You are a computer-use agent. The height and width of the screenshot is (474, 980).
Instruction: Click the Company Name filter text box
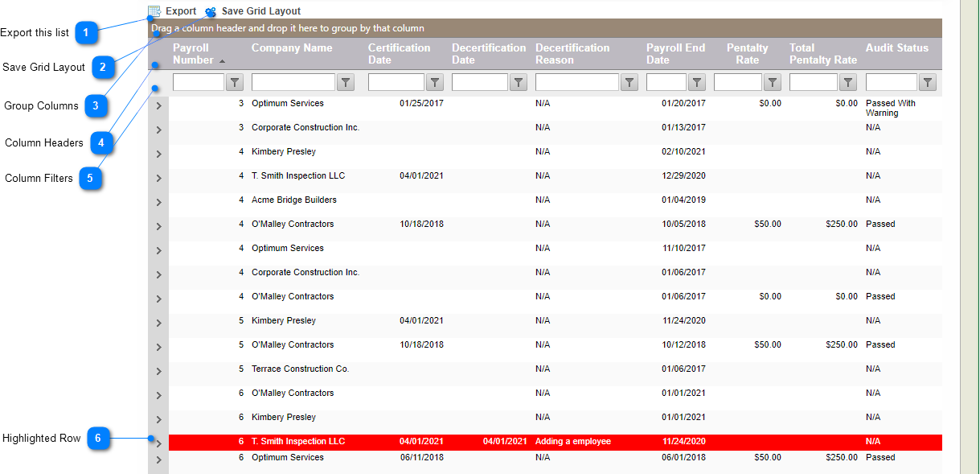(293, 82)
